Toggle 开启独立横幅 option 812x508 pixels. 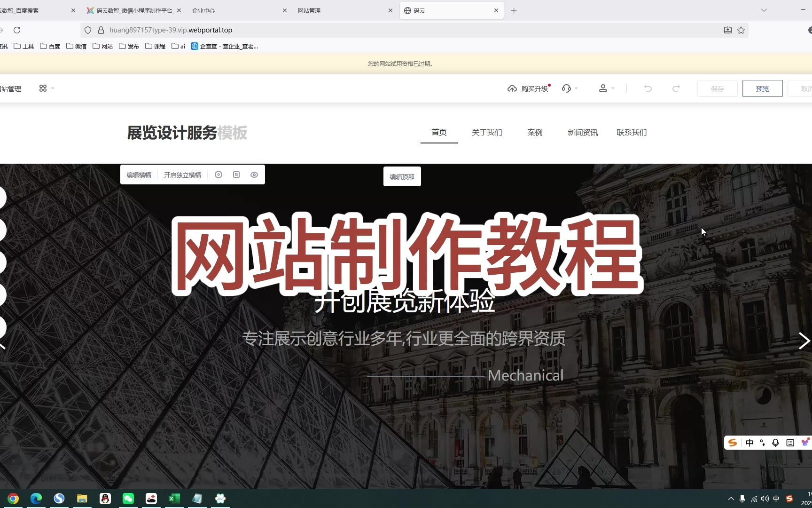click(x=182, y=175)
